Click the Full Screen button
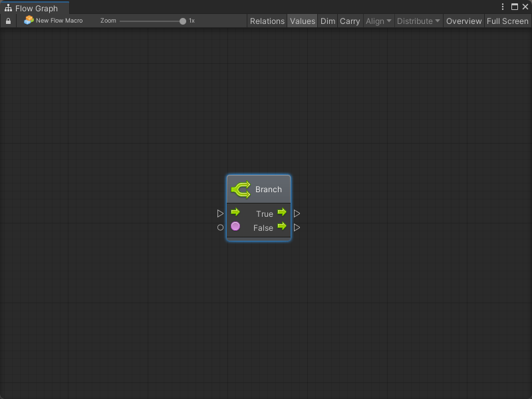Screen dimensions: 532x399 click(x=507, y=21)
